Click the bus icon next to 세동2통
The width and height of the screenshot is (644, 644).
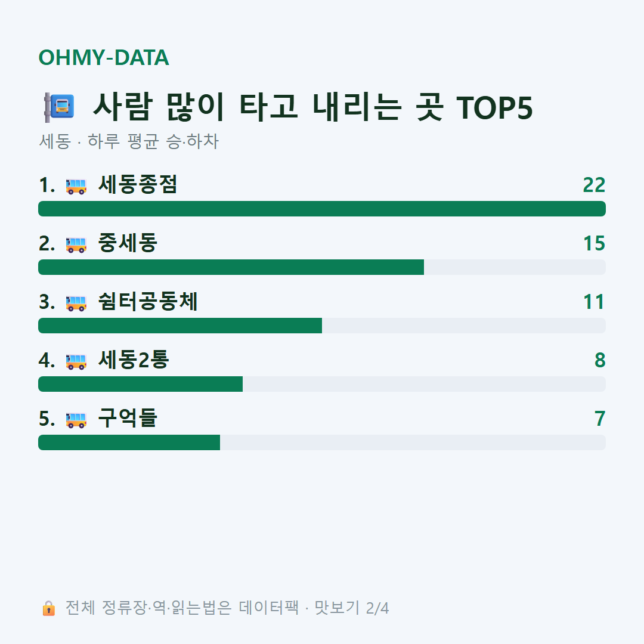[x=76, y=361]
